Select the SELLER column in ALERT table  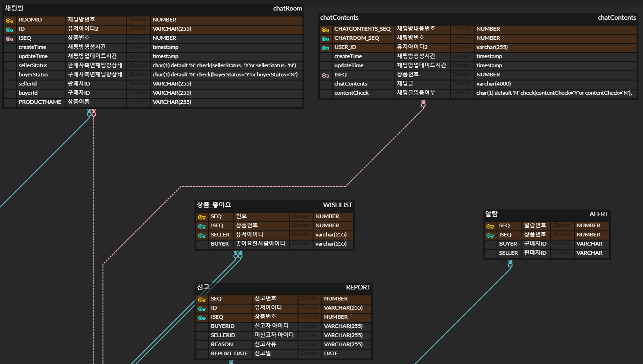click(508, 253)
